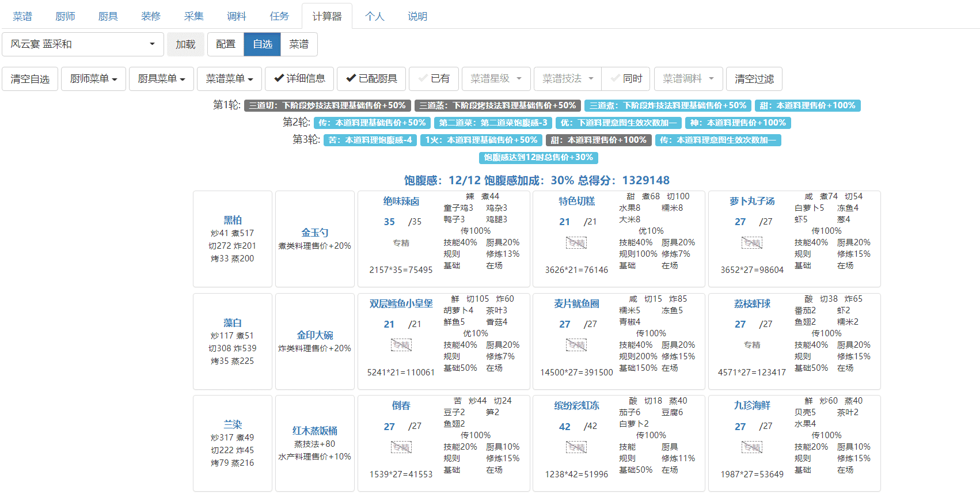Viewport: 980px width, 494px height.
Task: Click the quantity 21 for 特色切糕
Action: 565,222
